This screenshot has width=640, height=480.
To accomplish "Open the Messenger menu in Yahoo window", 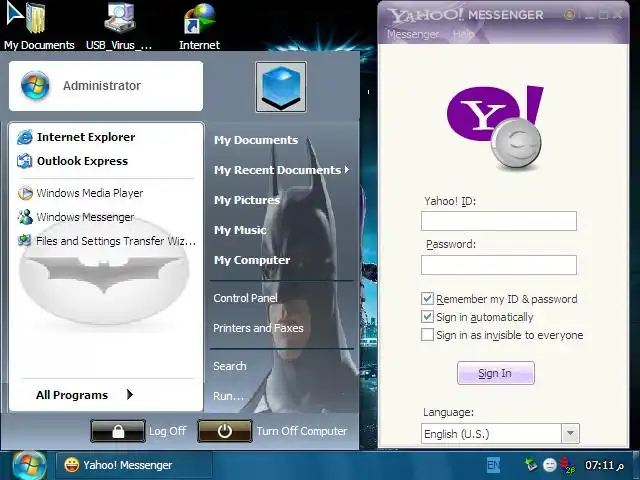I will pos(413,34).
